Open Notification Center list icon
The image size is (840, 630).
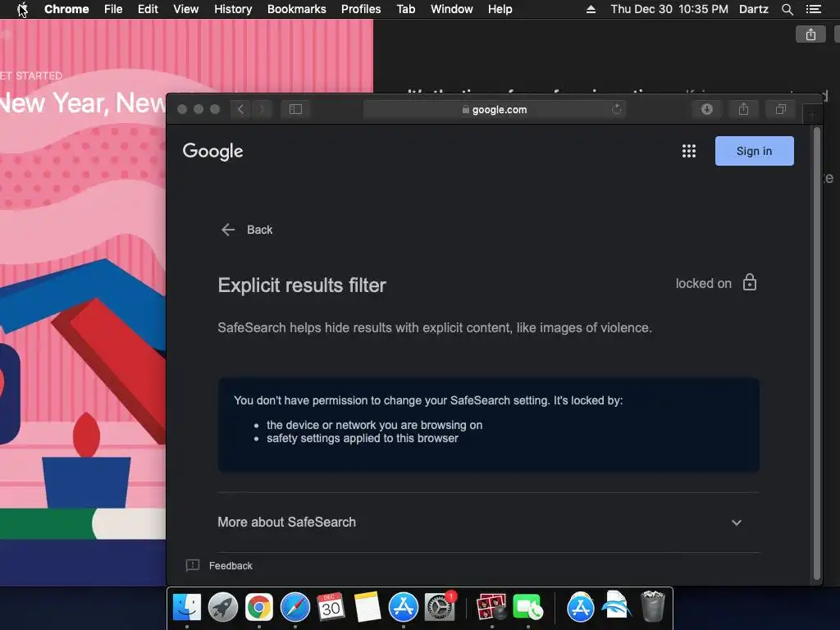pos(814,9)
